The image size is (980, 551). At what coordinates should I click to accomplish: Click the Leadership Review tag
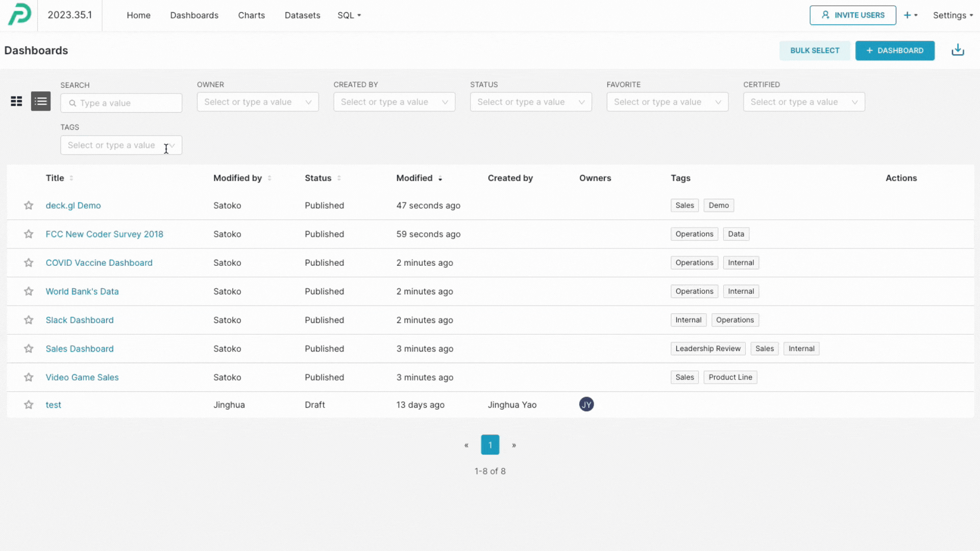[707, 349]
